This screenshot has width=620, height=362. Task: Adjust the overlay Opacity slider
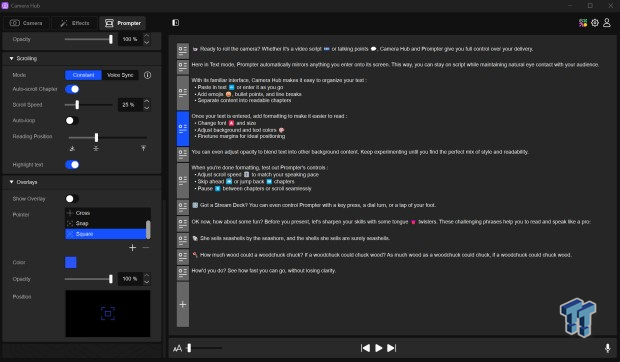(x=111, y=279)
